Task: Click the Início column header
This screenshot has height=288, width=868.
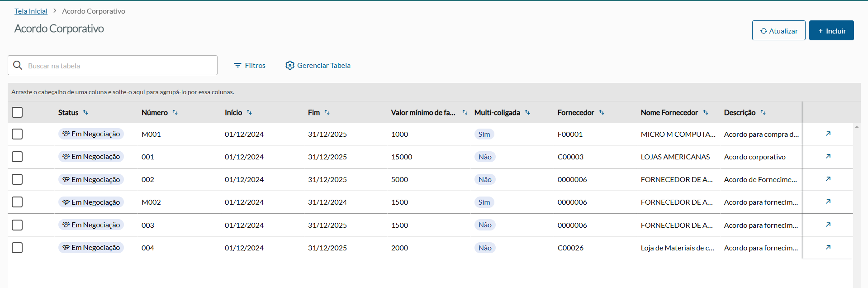Action: coord(233,112)
